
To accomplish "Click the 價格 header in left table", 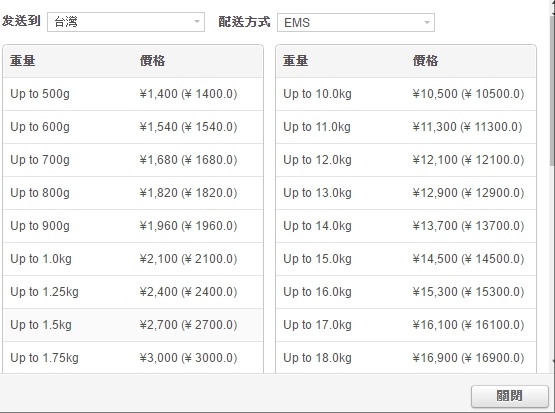I will tap(152, 61).
